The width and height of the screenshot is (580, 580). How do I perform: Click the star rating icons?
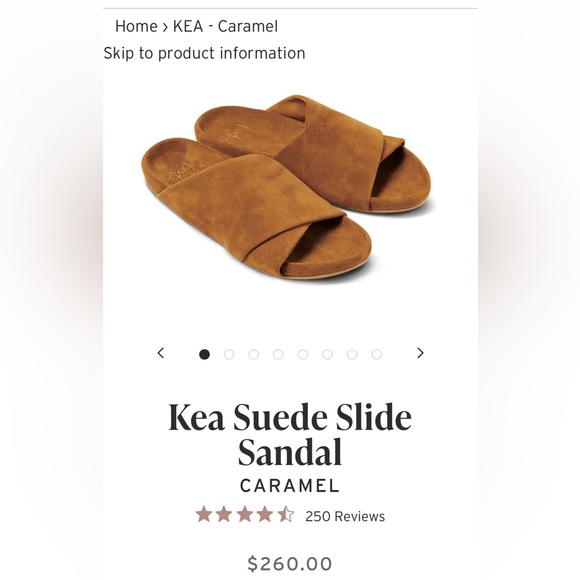pyautogui.click(x=245, y=515)
